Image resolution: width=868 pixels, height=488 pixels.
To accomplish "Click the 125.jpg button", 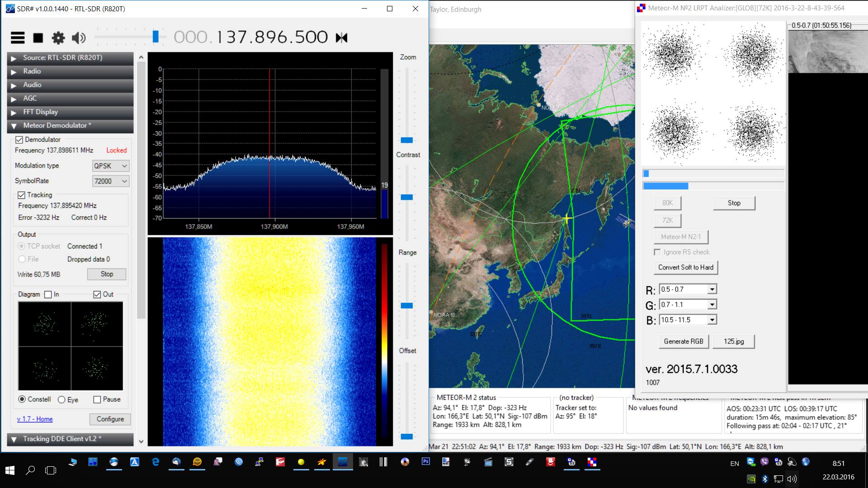I will click(734, 342).
